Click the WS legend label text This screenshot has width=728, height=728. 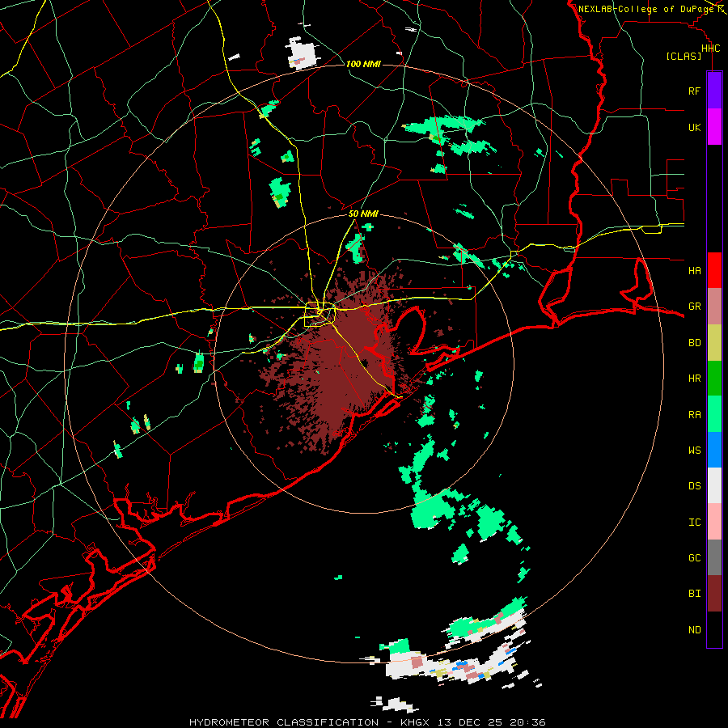click(694, 450)
